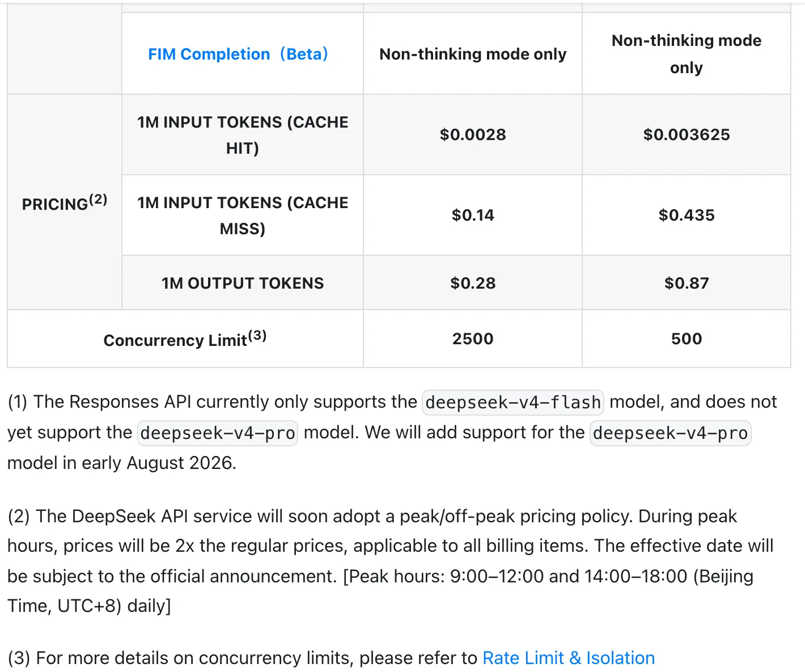The height and width of the screenshot is (672, 805).
Task: Click the text 'model in early August 2026.'
Action: pyautogui.click(x=122, y=463)
